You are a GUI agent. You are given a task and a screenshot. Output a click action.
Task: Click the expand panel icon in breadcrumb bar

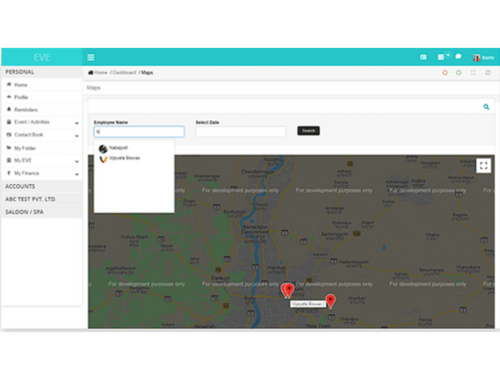[x=473, y=73]
